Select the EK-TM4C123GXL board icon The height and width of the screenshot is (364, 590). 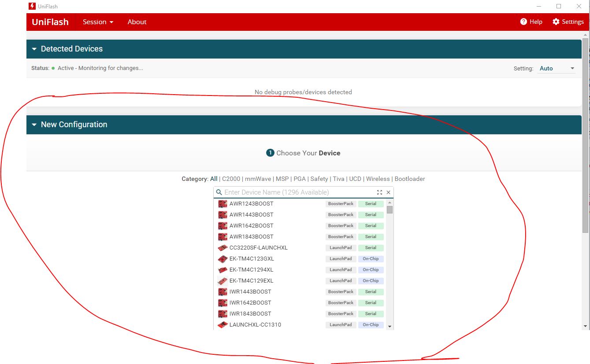pos(223,259)
